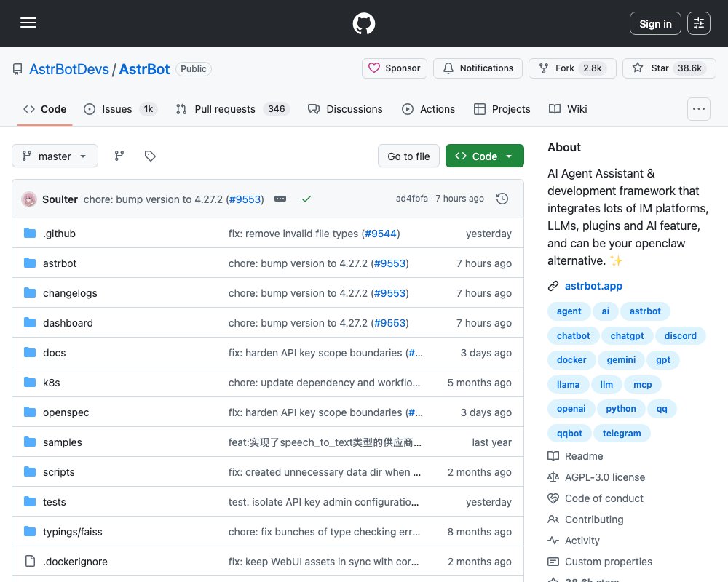Select the docker topic tag
The image size is (728, 582).
click(x=571, y=359)
